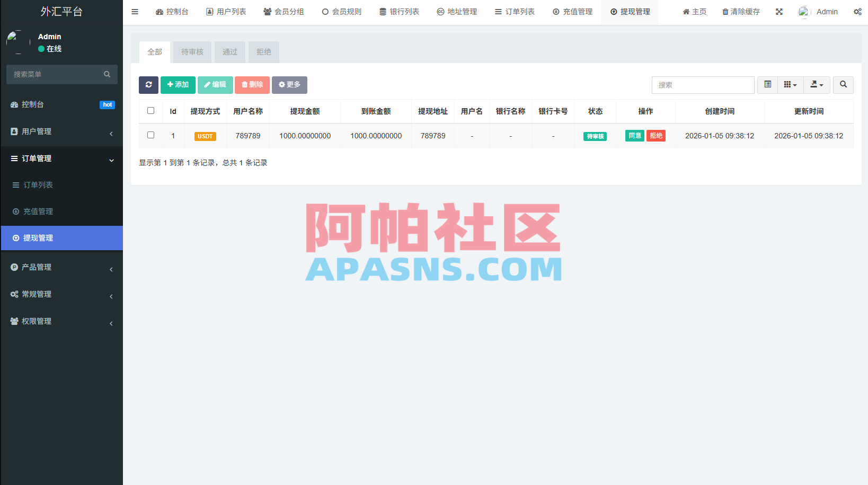
Task: Open 银行列表 tab in top navigation
Action: 399,12
